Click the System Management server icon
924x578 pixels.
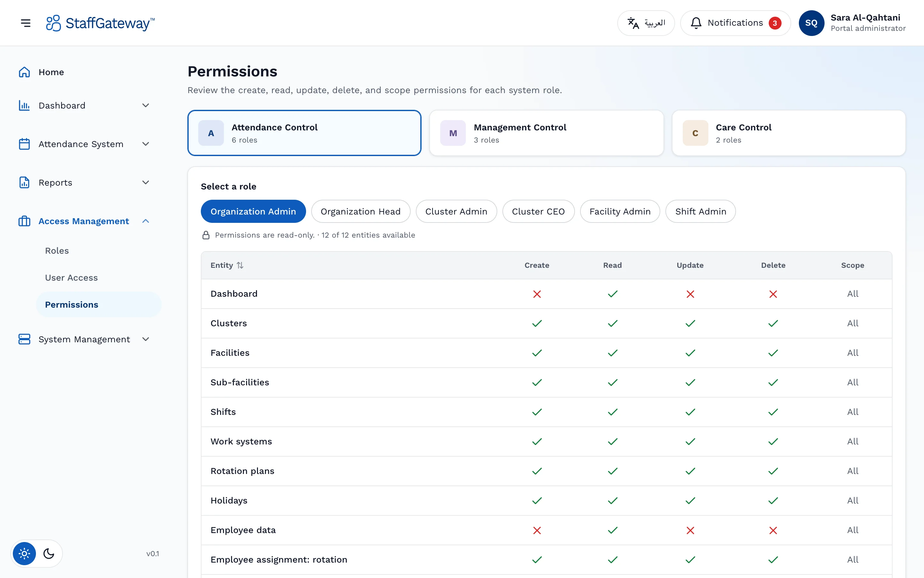click(x=24, y=339)
